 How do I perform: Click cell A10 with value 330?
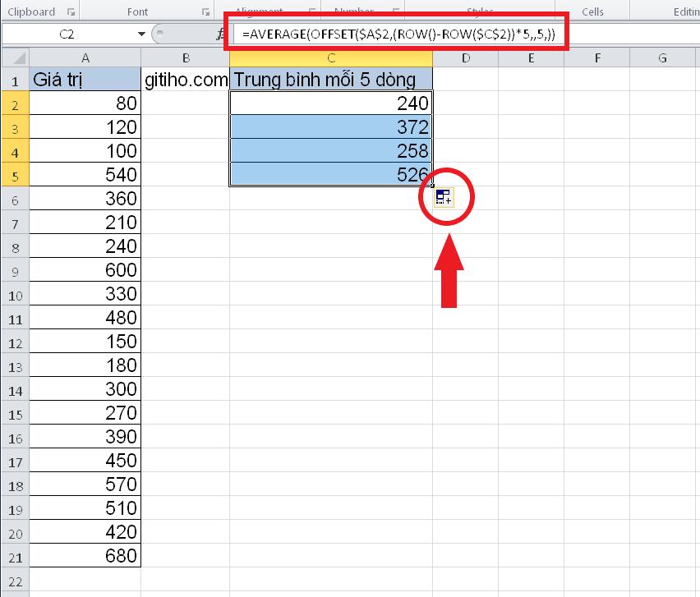pos(85,294)
